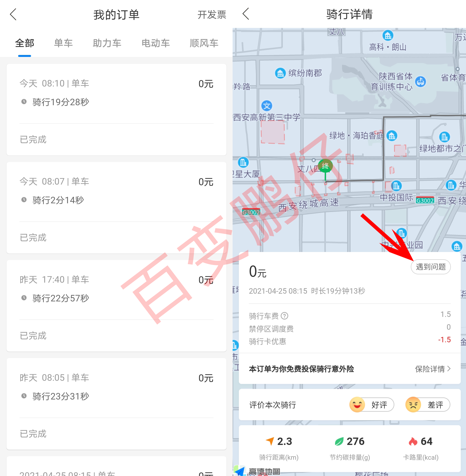
Task: Tap the 缤纷南郡 map icon
Action: pos(280,73)
